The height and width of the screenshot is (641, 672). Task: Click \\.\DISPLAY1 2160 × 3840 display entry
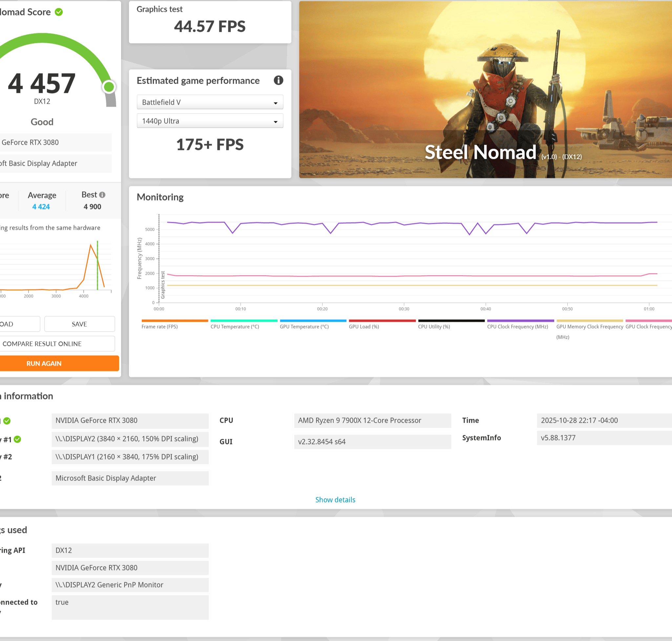point(130,457)
